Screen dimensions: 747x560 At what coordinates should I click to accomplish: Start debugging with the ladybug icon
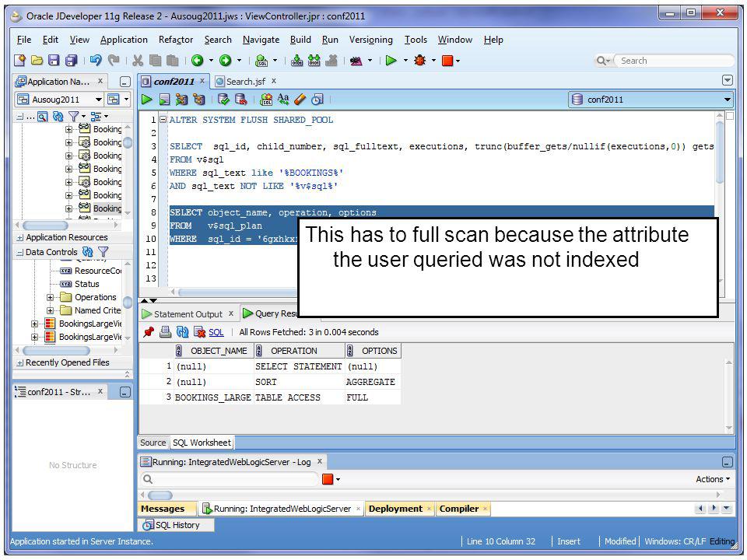[419, 61]
